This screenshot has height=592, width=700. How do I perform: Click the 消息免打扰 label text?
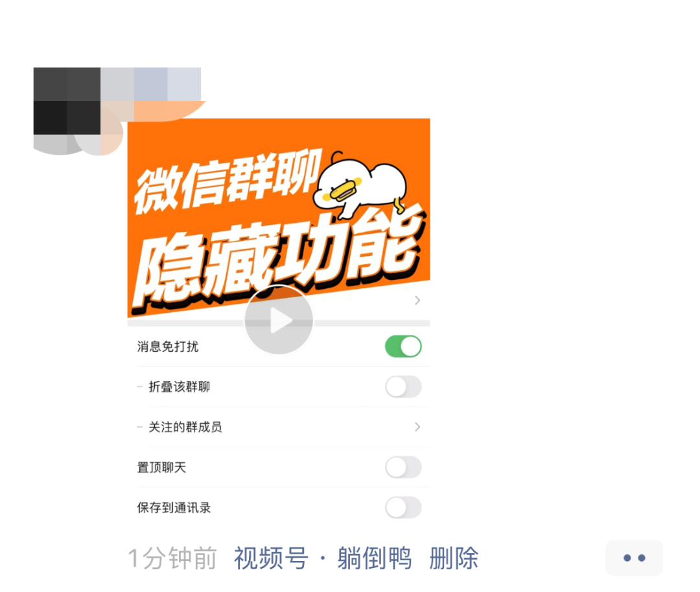(x=167, y=346)
